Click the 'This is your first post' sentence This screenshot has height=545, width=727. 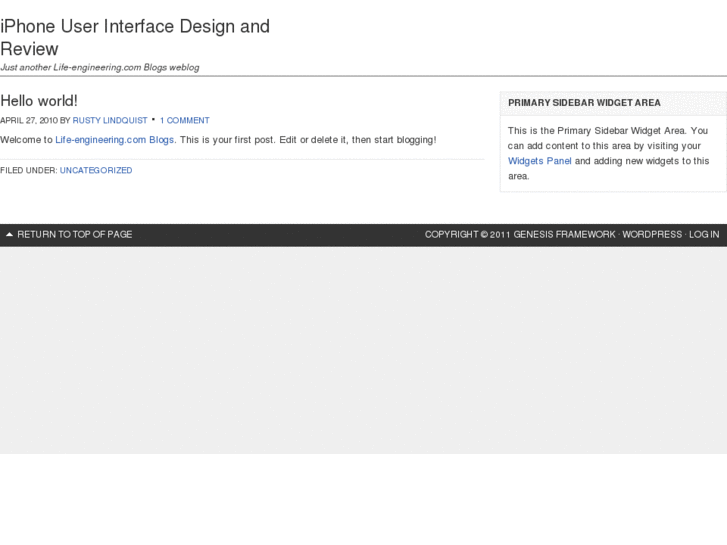coord(227,140)
